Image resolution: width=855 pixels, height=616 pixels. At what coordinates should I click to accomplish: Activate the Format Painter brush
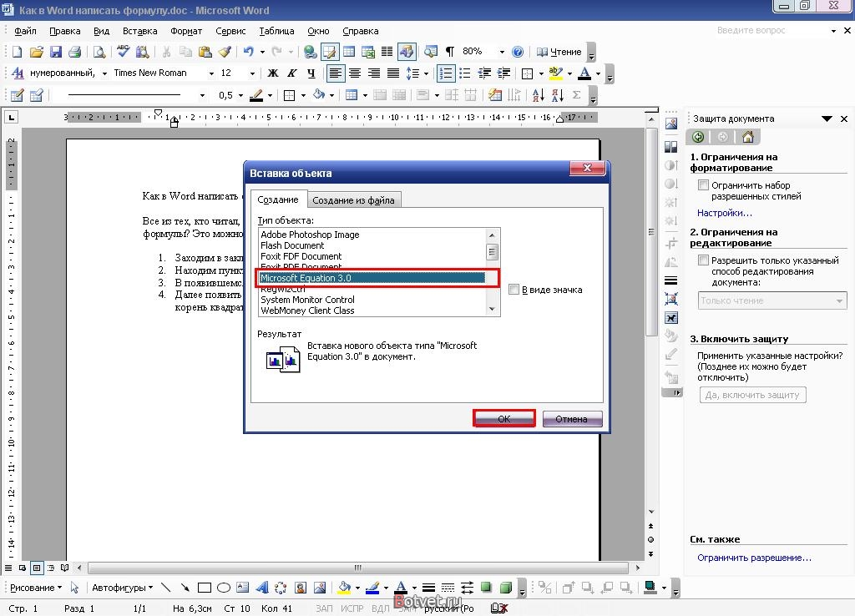pos(224,52)
